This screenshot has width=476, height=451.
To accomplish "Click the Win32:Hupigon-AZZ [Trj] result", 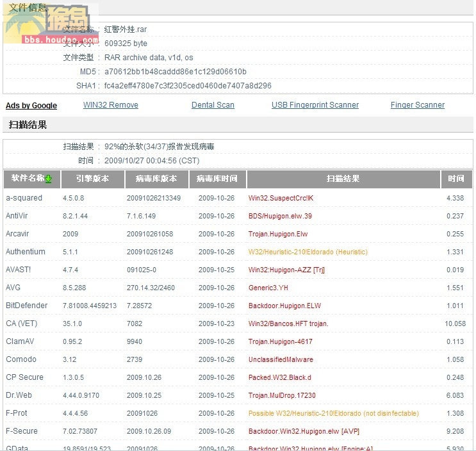I will coord(286,270).
